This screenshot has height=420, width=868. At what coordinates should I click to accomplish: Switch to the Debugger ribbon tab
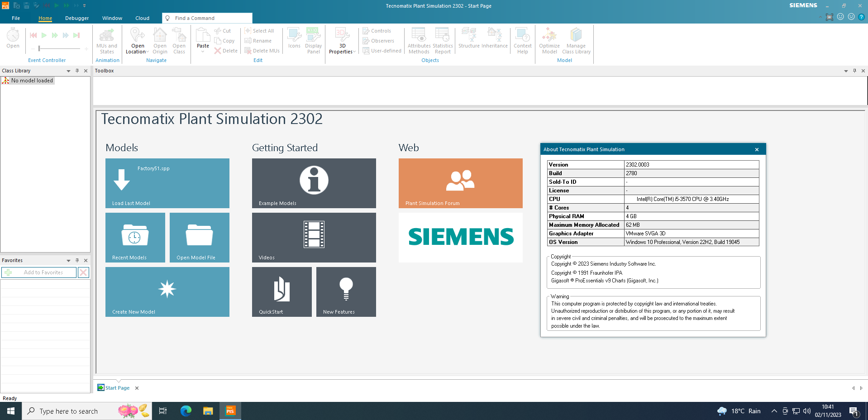click(x=77, y=18)
